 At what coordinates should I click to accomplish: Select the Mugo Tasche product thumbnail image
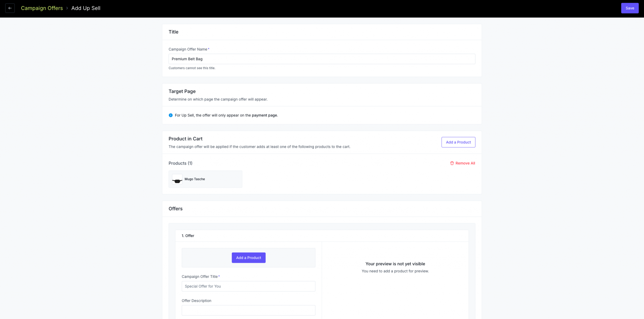177,179
